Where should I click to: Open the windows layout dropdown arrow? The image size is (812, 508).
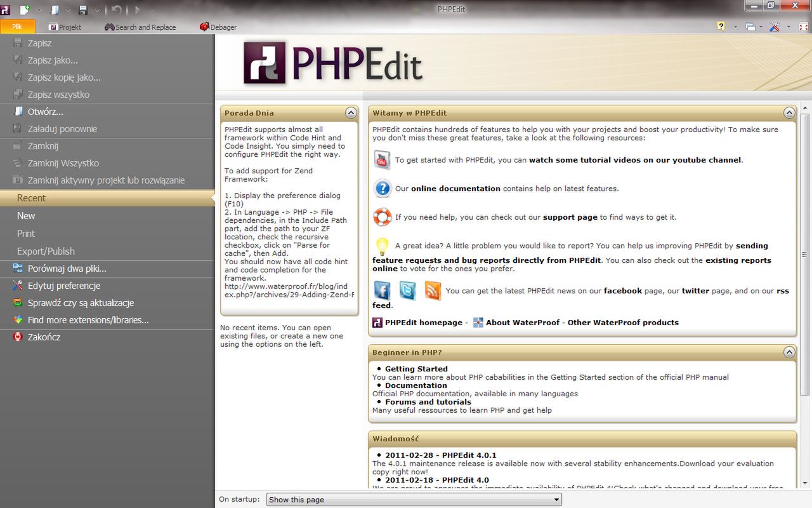[x=762, y=27]
